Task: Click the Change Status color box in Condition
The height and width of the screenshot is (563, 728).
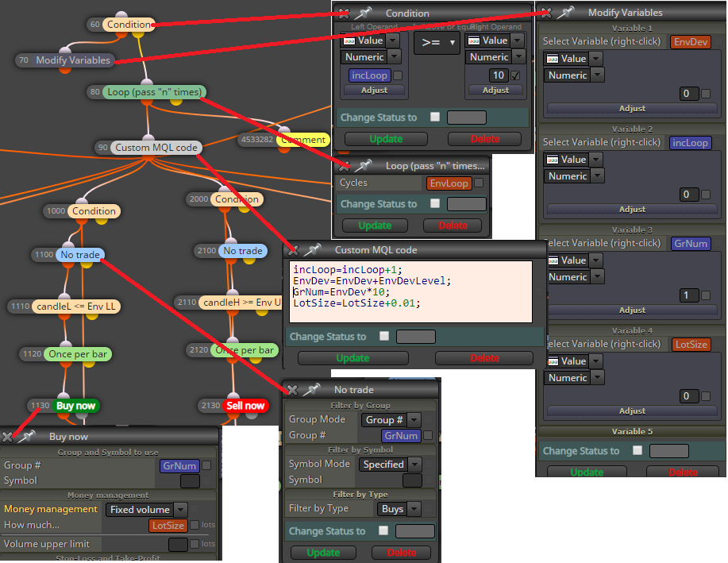Action: pyautogui.click(x=467, y=117)
